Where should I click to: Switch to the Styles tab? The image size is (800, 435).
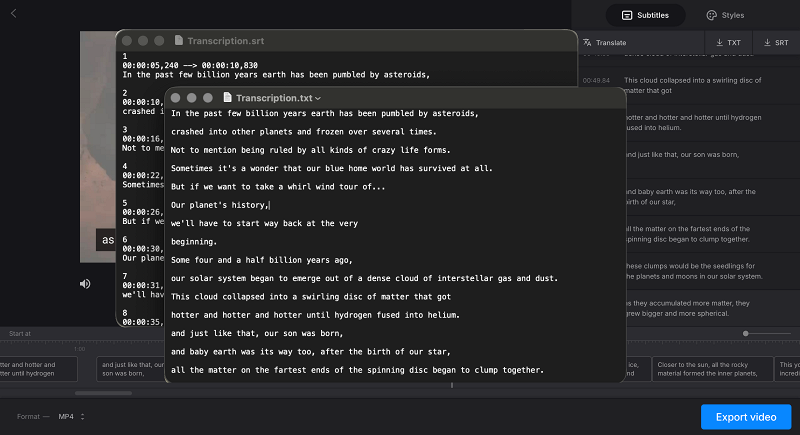tap(725, 15)
